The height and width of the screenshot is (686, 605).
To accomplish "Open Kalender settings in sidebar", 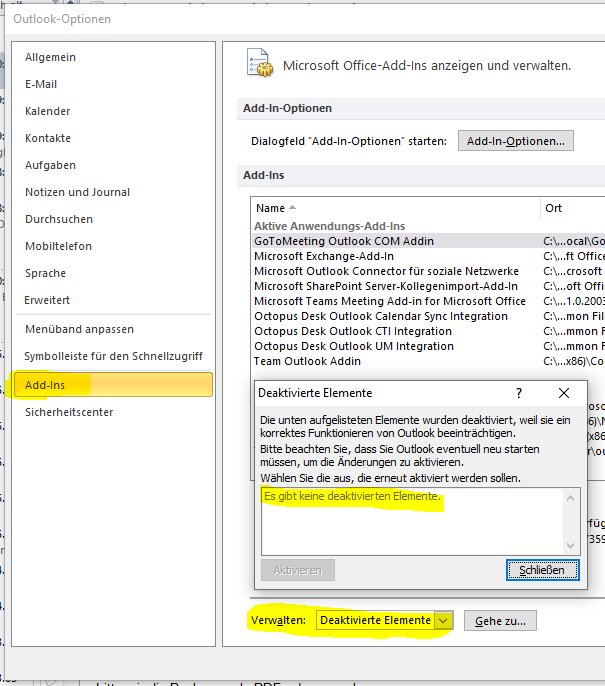I will [x=48, y=111].
